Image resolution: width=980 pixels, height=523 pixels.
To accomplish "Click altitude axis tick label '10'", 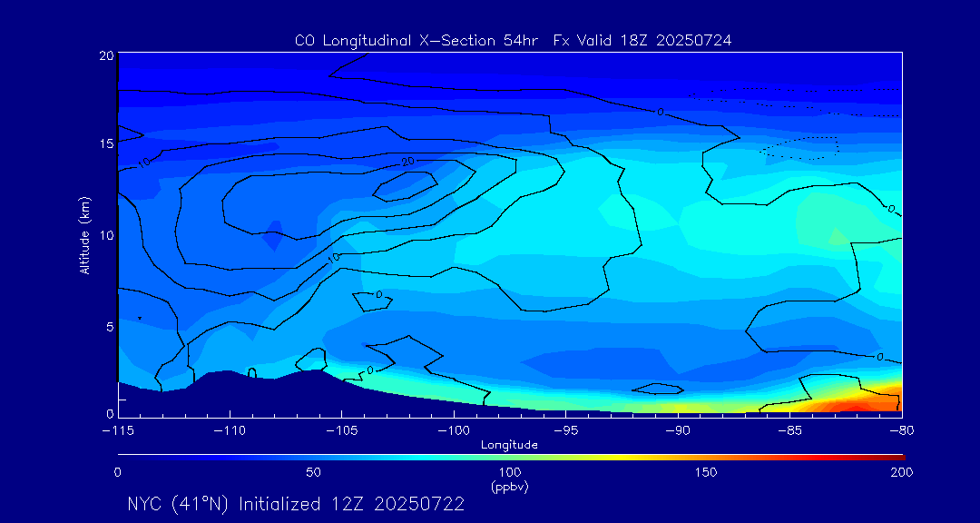I will click(x=106, y=234).
